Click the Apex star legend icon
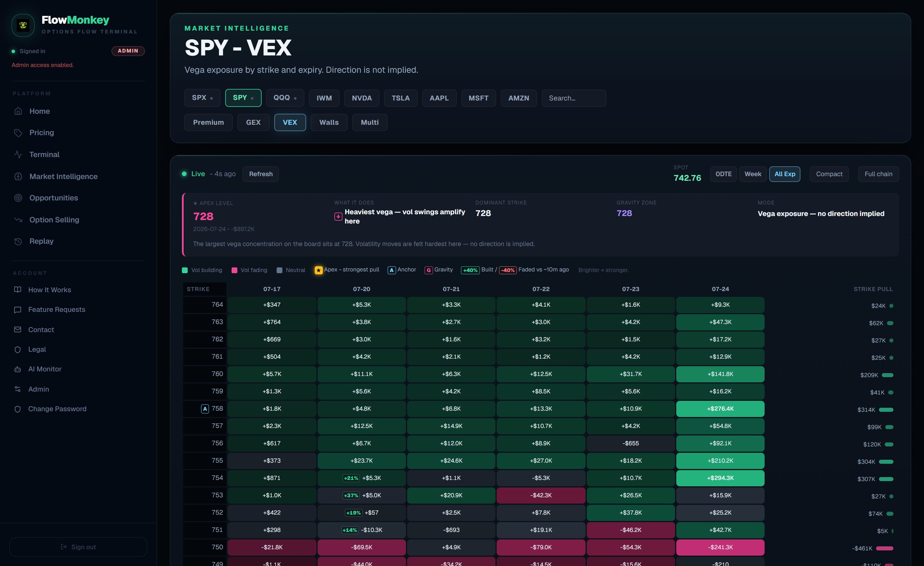The width and height of the screenshot is (924, 566). pos(318,270)
